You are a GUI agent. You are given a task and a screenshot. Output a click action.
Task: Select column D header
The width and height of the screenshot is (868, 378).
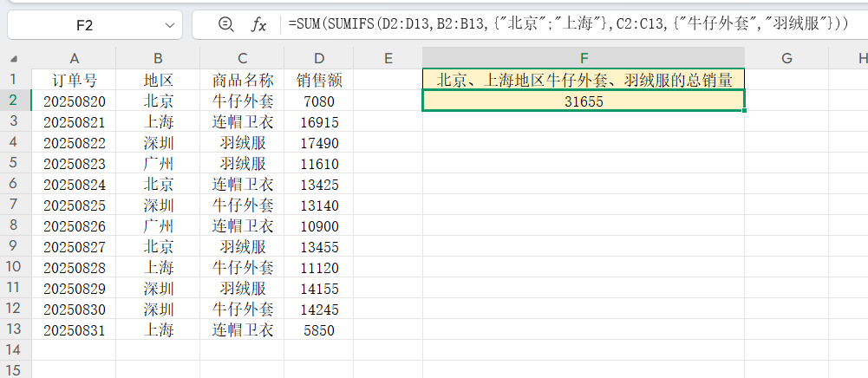(319, 58)
